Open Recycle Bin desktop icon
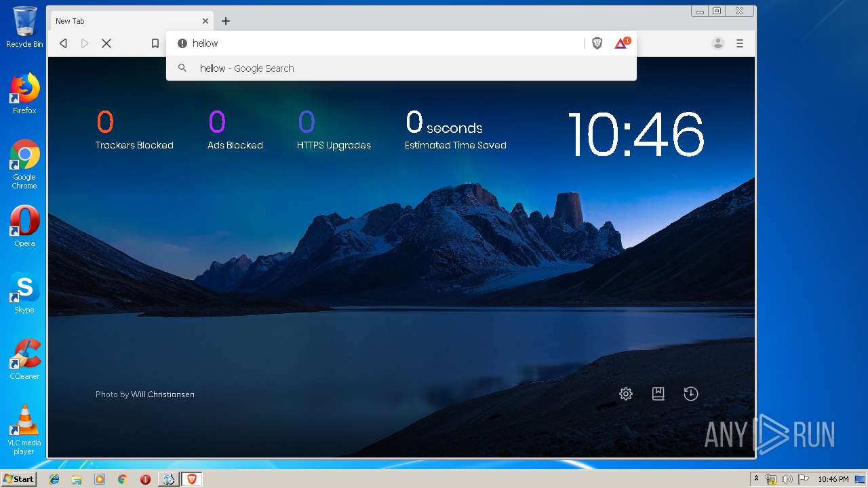Screen dimensions: 868x488 (24, 27)
